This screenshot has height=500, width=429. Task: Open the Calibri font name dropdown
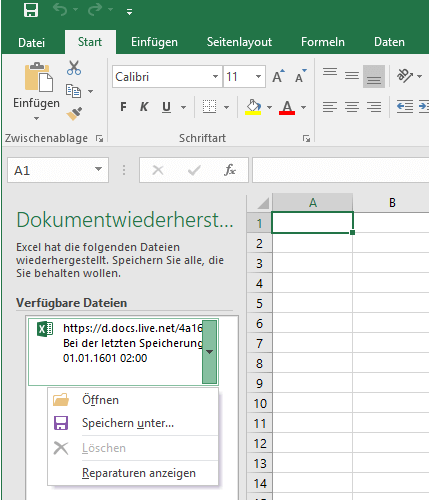pos(216,77)
